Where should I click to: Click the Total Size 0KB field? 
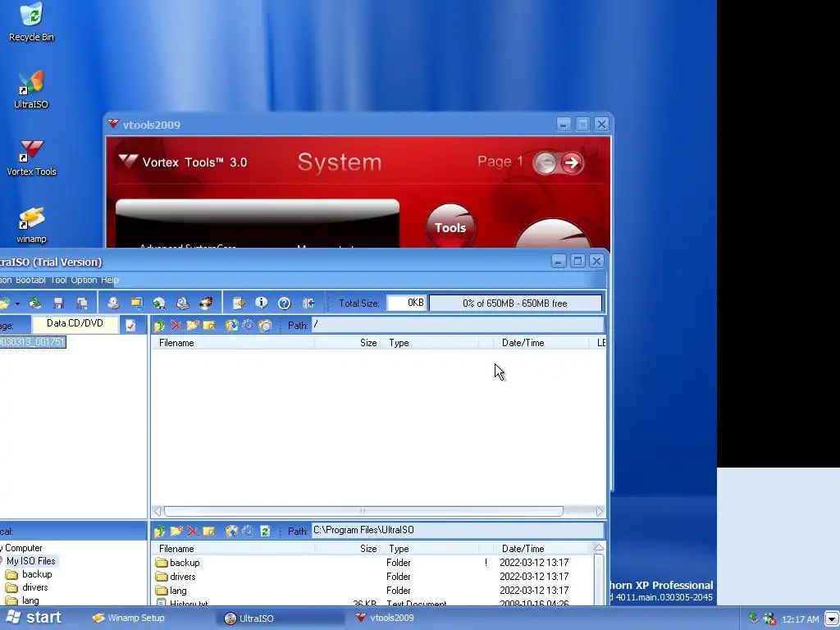[x=407, y=304]
